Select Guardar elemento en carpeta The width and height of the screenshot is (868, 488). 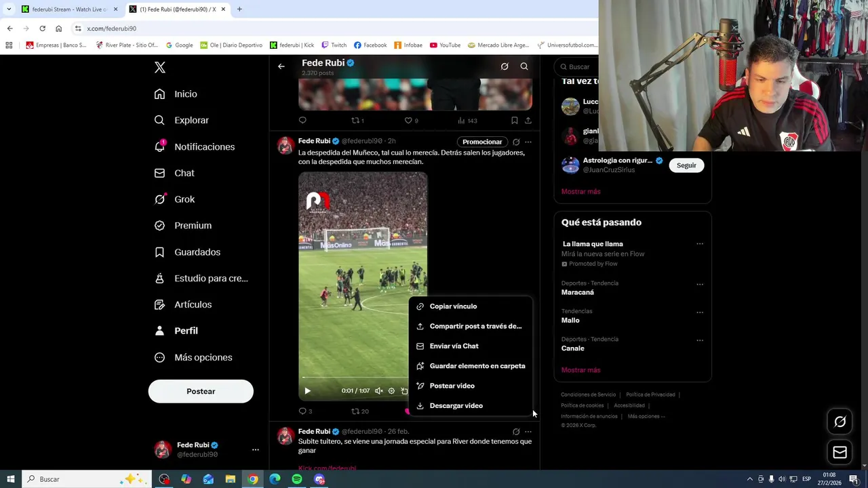point(471,366)
